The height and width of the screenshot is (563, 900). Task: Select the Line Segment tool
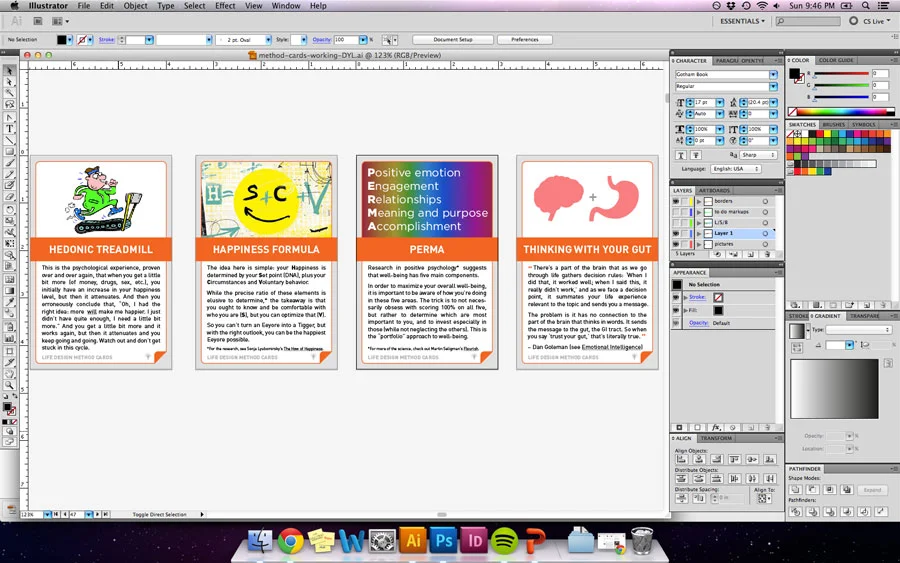[9, 140]
